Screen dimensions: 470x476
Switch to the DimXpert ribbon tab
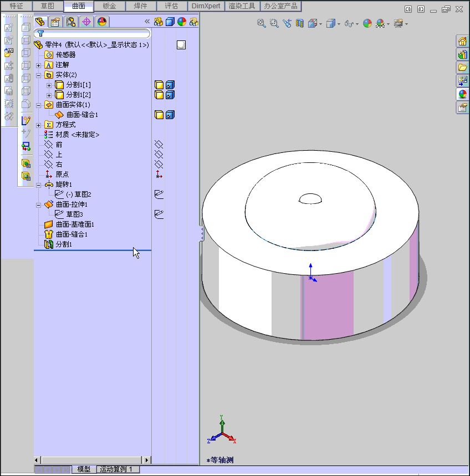pos(206,6)
